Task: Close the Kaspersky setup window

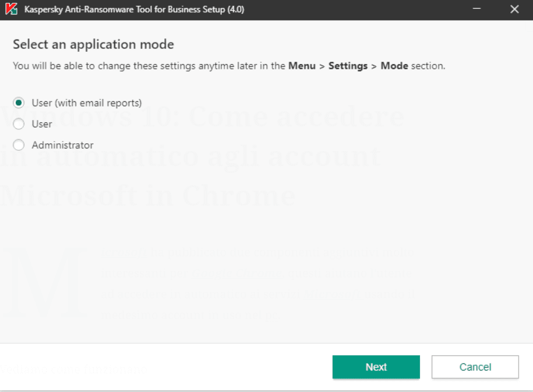Action: [514, 9]
